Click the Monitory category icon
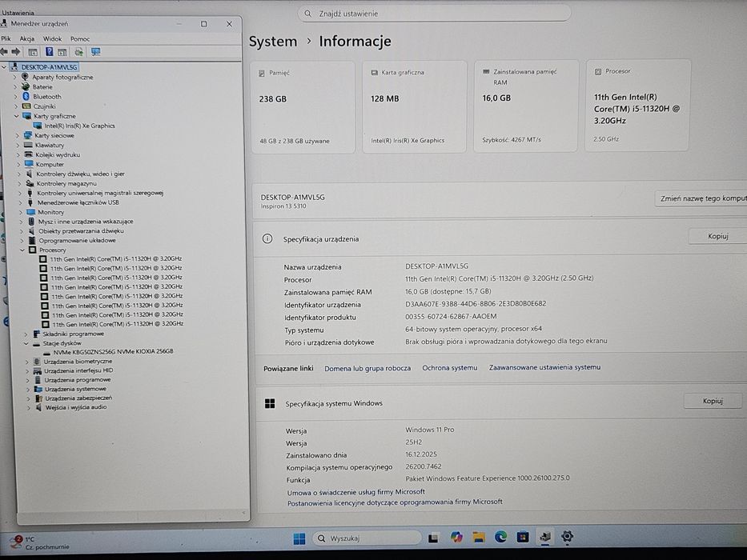 (x=31, y=212)
